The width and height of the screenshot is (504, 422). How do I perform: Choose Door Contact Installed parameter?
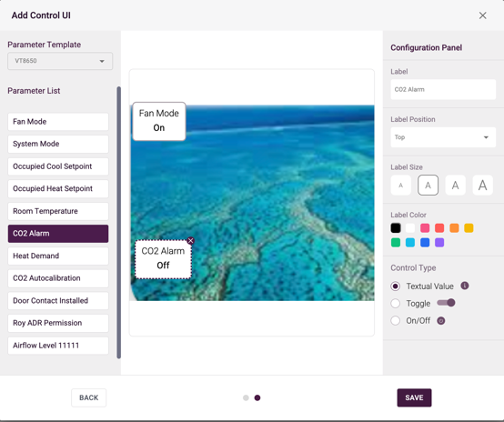pyautogui.click(x=58, y=300)
